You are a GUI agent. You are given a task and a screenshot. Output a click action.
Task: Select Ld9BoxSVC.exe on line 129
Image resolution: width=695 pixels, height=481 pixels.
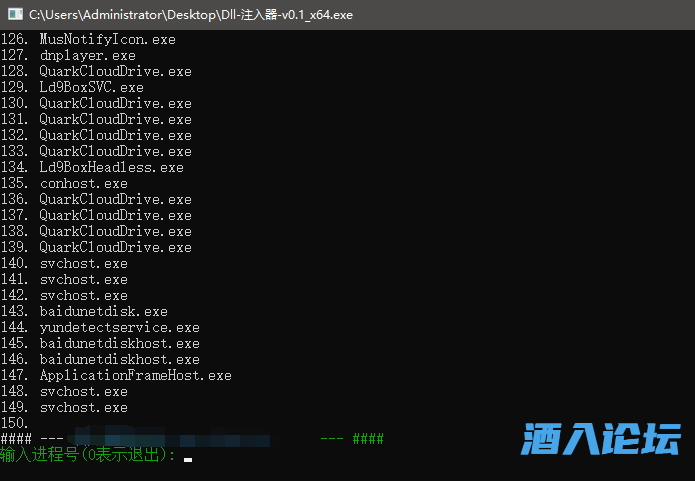pos(91,87)
